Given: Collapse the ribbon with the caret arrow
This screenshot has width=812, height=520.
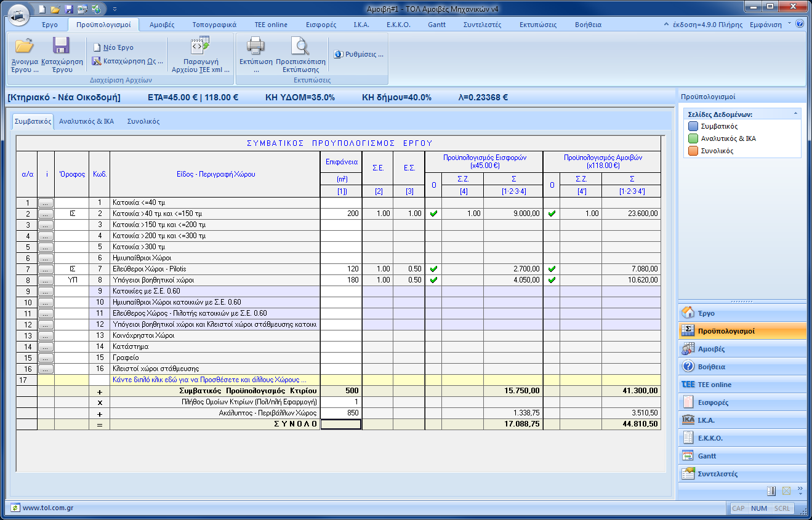Looking at the screenshot, I should point(667,25).
